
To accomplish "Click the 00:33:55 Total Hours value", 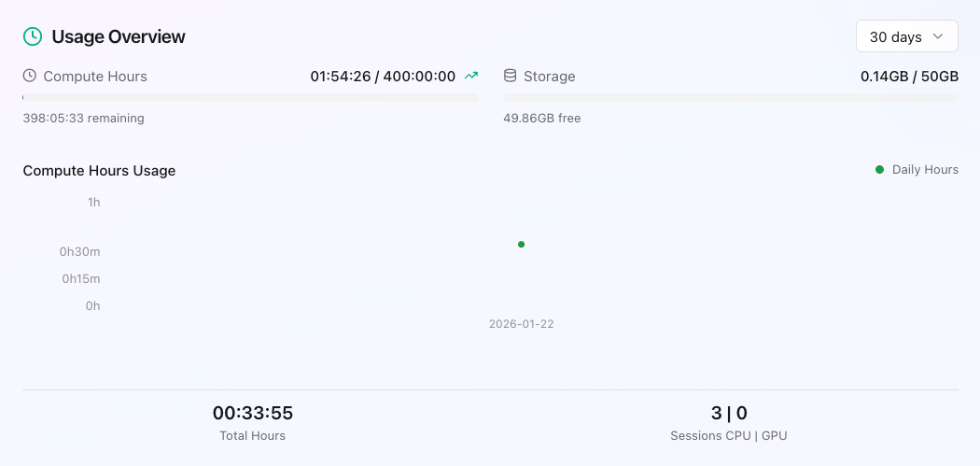I will click(253, 413).
